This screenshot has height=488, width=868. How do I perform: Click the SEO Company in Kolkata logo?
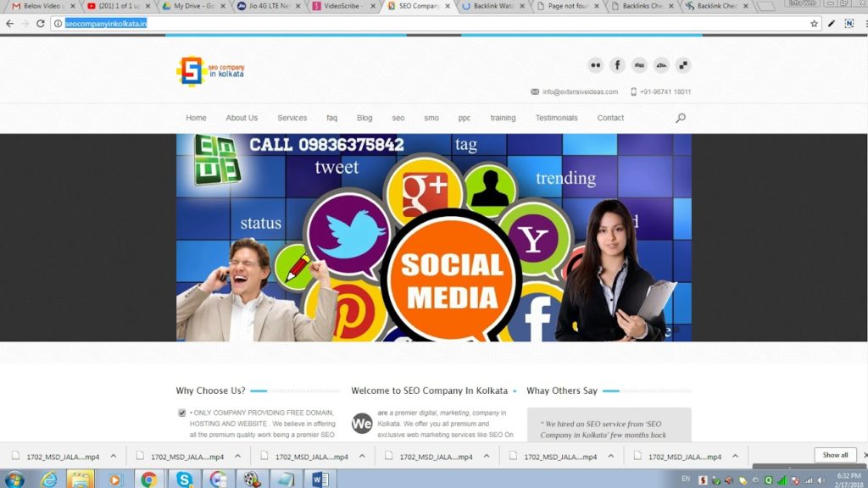(210, 71)
